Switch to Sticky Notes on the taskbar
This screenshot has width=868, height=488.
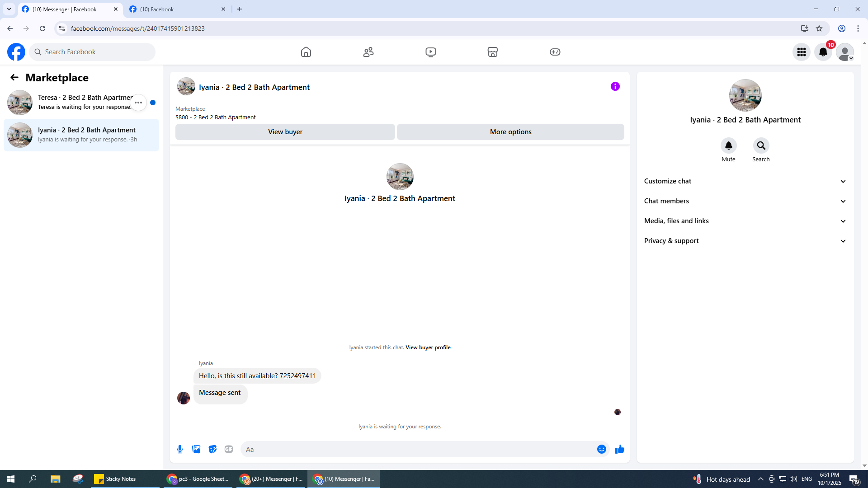[124, 479]
